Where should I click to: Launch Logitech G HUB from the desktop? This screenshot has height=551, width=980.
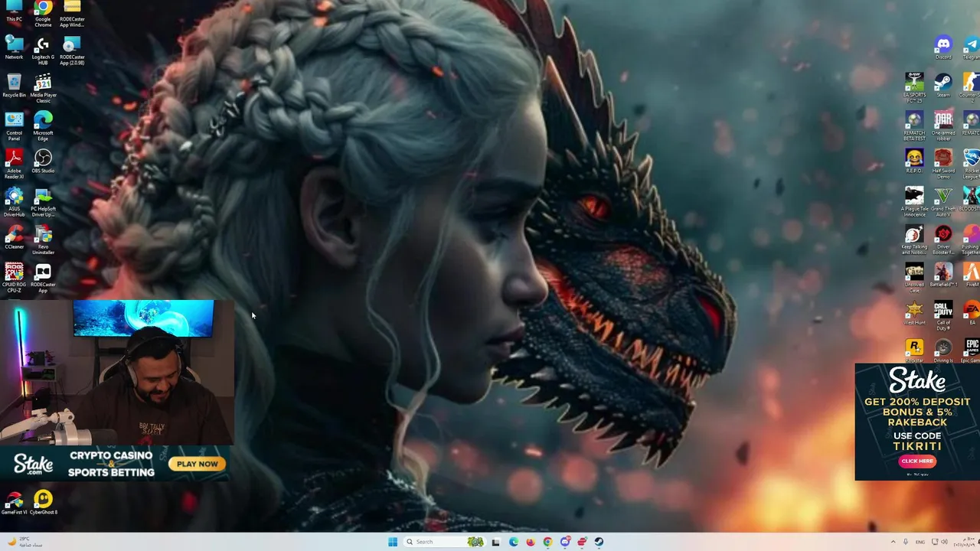coord(43,50)
